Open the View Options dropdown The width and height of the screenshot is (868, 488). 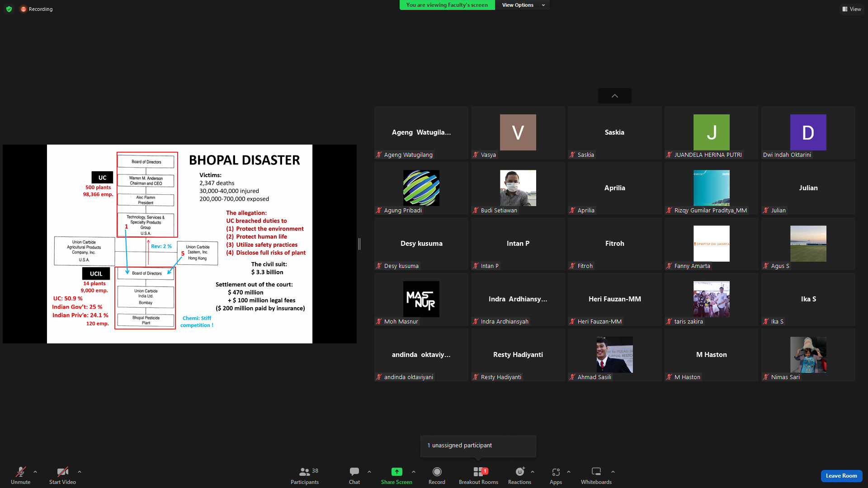click(523, 5)
